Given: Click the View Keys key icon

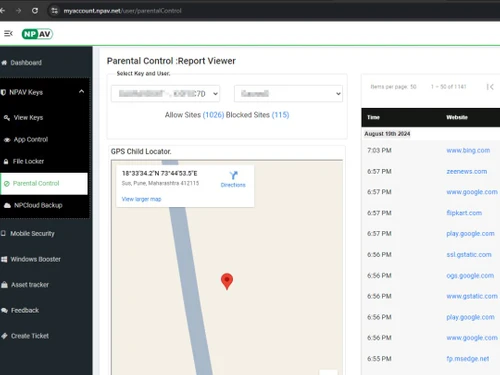Looking at the screenshot, I should tap(7, 118).
